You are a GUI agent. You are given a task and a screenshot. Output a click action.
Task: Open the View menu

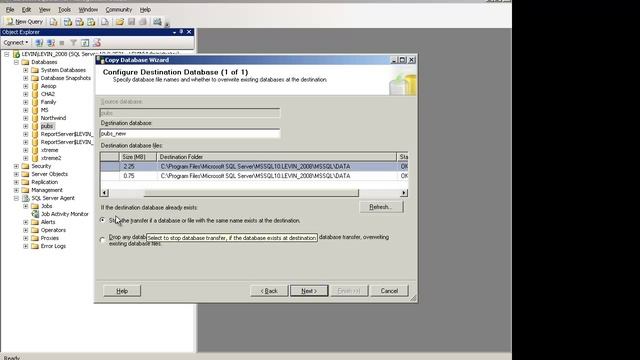pyautogui.click(x=44, y=9)
